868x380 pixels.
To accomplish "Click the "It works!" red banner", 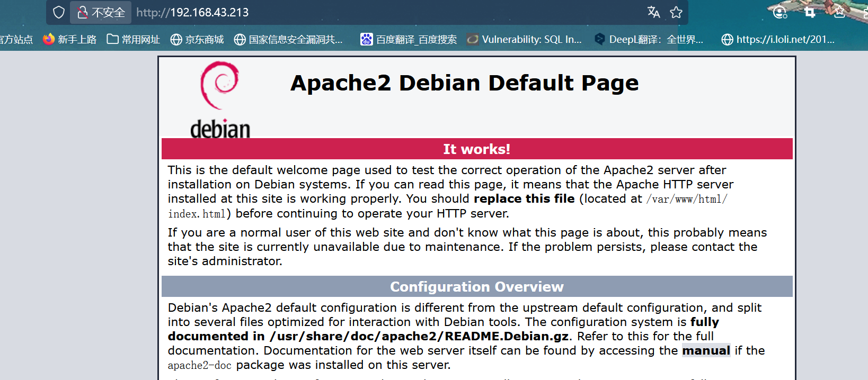I will point(477,149).
